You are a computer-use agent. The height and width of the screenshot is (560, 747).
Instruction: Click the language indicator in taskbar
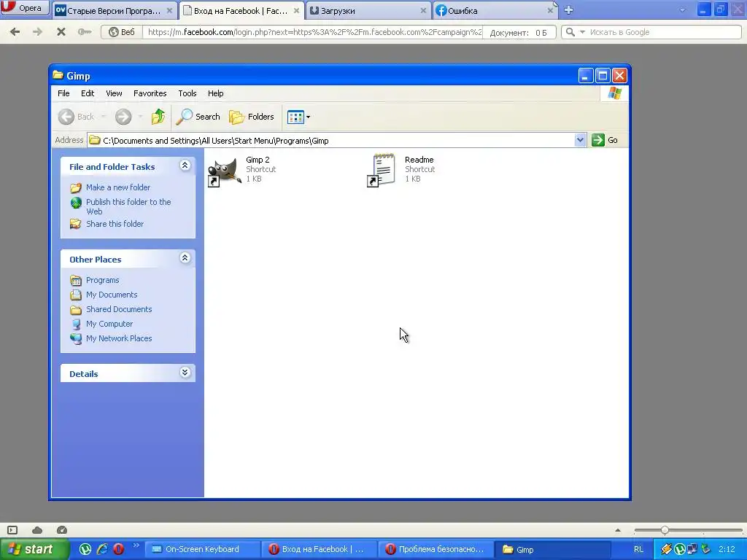click(638, 549)
